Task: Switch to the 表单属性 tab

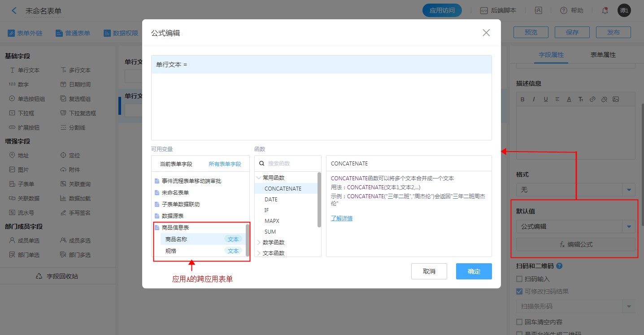Action: [x=603, y=55]
